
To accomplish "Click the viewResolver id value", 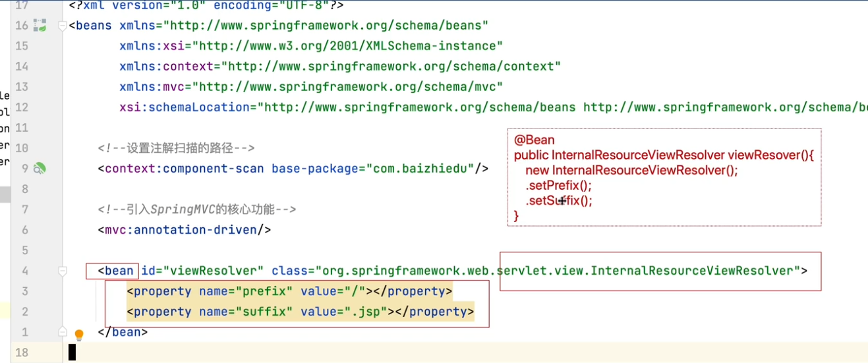I will pyautogui.click(x=214, y=271).
